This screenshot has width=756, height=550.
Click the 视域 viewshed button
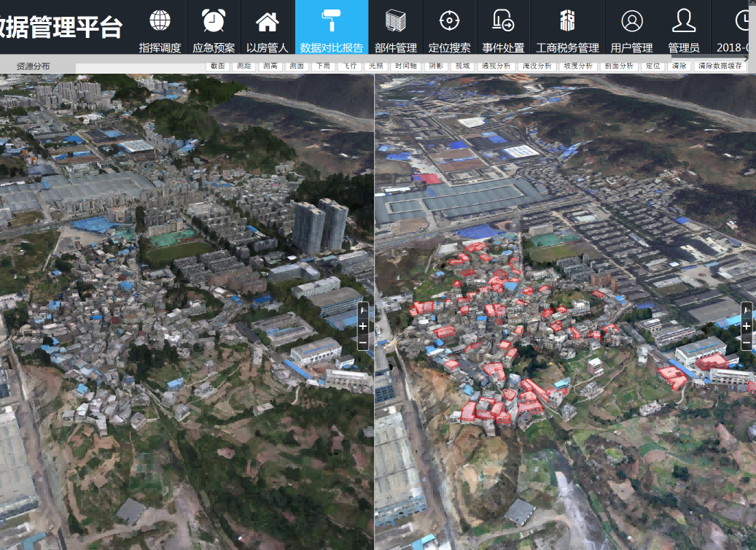point(462,66)
